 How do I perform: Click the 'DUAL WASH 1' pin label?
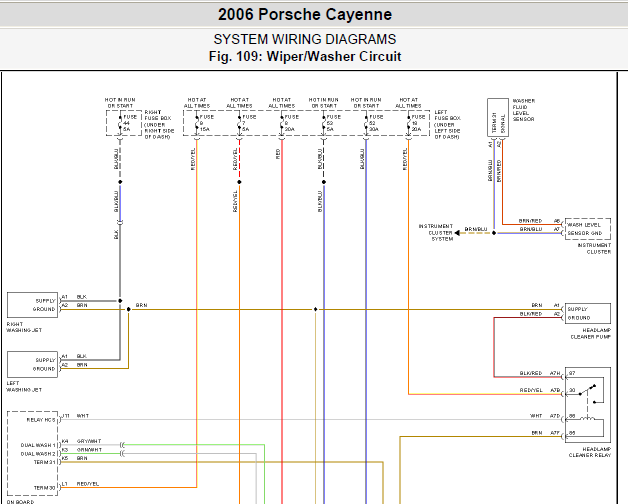click(38, 445)
